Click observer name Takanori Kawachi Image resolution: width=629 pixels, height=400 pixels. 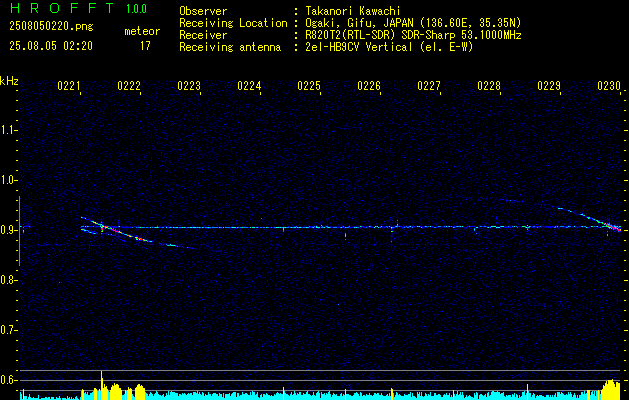click(x=353, y=11)
